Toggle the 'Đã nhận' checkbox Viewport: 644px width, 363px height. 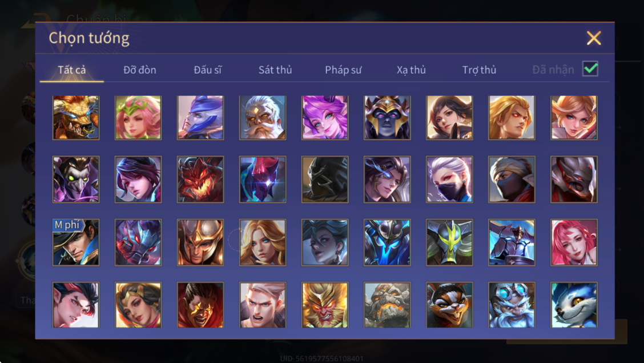pos(590,69)
